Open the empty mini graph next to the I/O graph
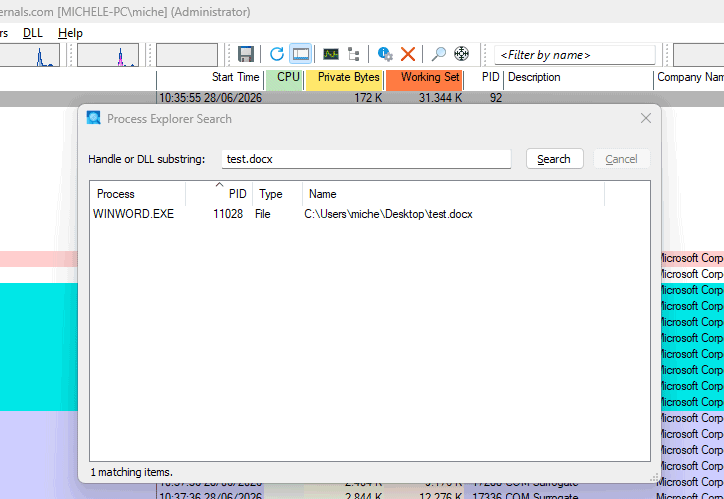The height and width of the screenshot is (499, 724). tap(187, 55)
